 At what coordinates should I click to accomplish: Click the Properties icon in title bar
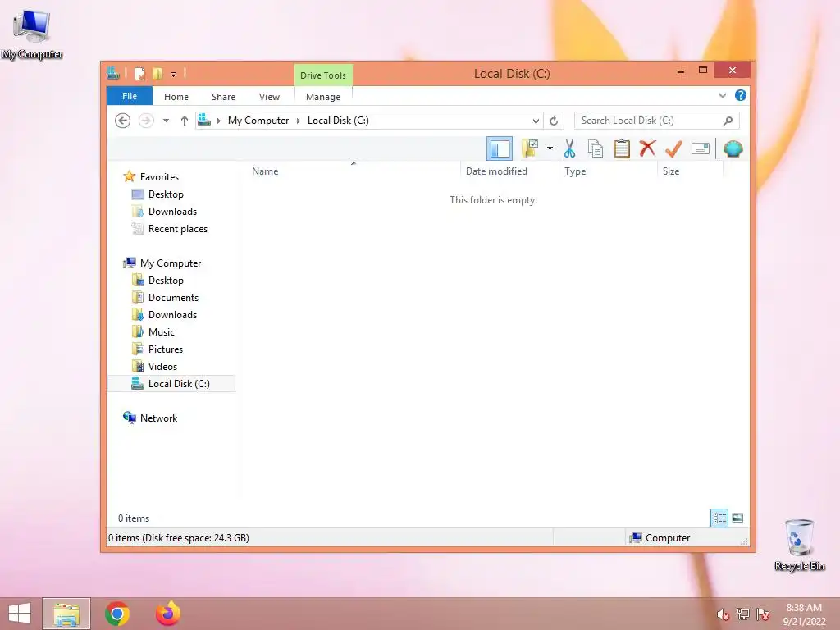[139, 74]
